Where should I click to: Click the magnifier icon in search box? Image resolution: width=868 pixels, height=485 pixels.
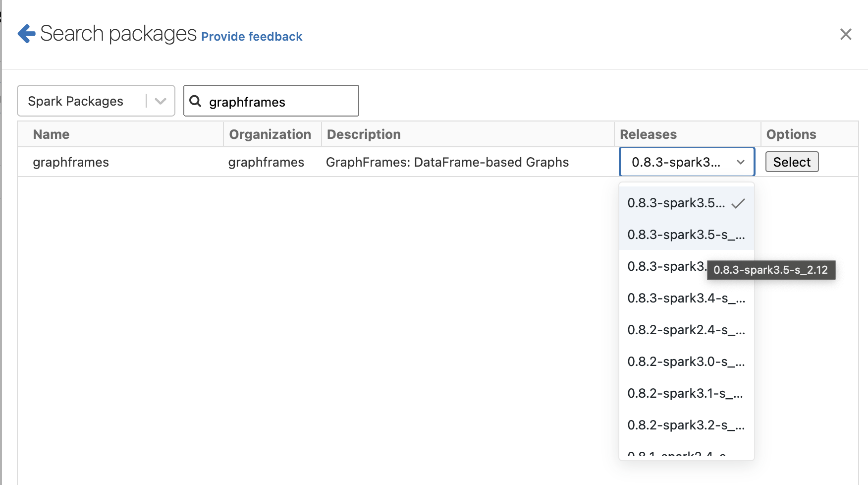(x=196, y=101)
